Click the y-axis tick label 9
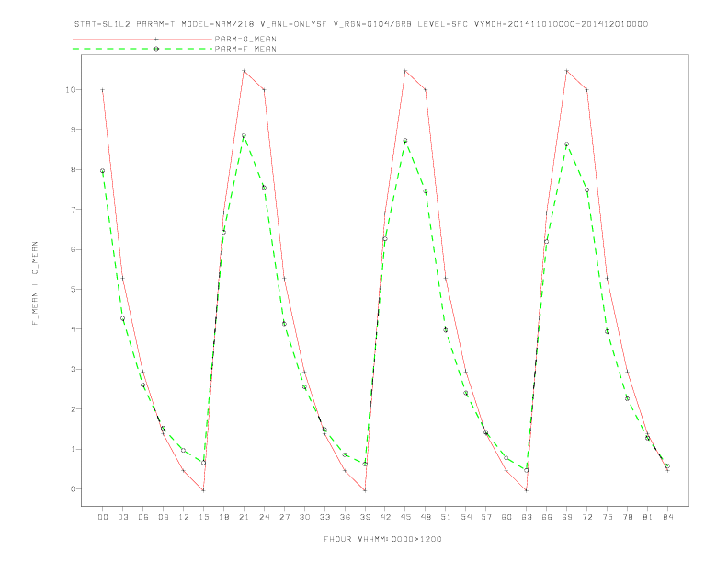This screenshot has width=728, height=563. (74, 130)
